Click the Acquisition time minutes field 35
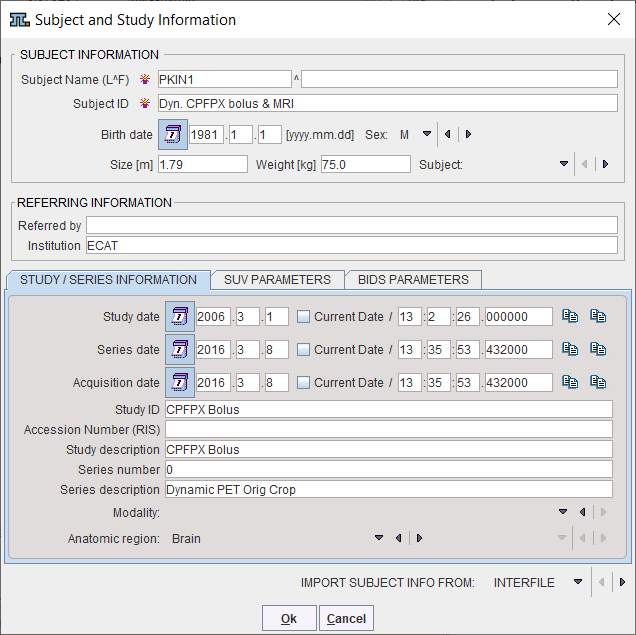The width and height of the screenshot is (636, 635). point(438,382)
